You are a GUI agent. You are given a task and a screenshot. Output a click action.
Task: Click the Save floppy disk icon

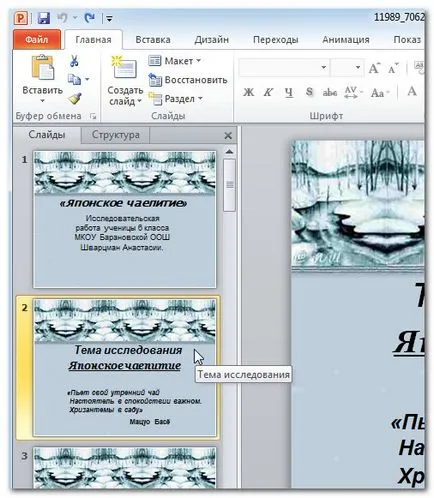[x=43, y=18]
